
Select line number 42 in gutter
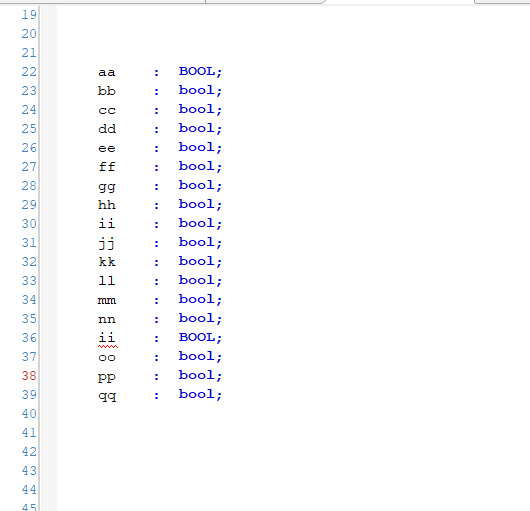(29, 451)
